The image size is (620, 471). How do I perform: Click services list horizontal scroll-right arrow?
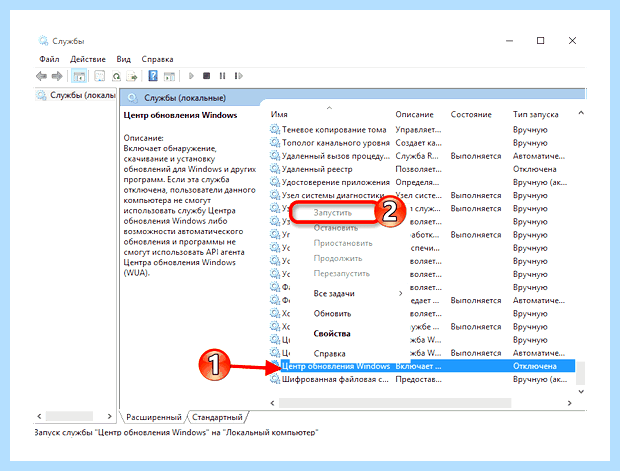point(569,403)
